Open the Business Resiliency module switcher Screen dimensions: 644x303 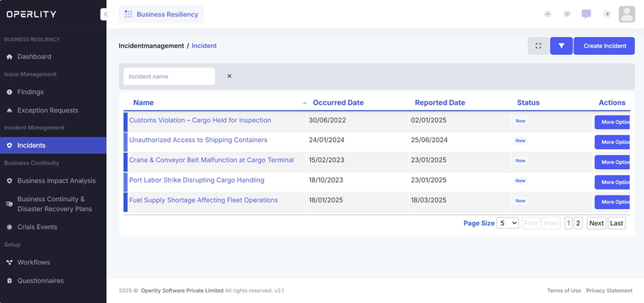[x=161, y=14]
